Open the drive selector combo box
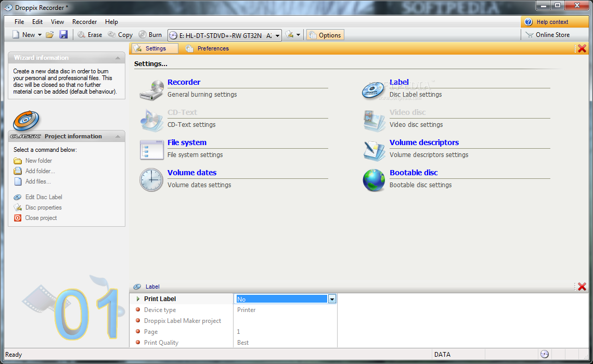The width and height of the screenshot is (593, 364). [x=224, y=35]
